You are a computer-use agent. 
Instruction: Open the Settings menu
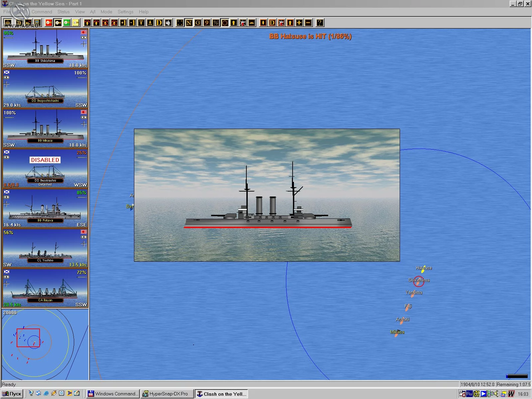point(125,12)
